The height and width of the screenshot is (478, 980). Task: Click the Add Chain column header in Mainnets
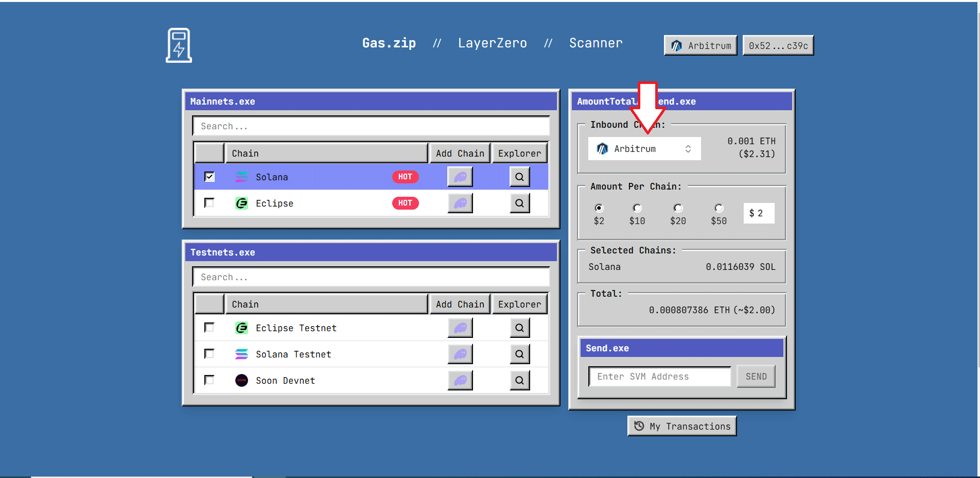[x=460, y=153]
